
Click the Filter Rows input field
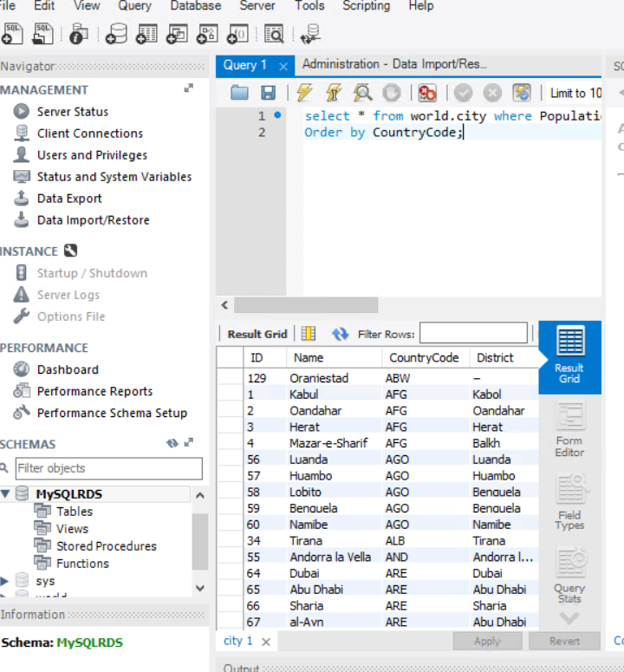(473, 333)
